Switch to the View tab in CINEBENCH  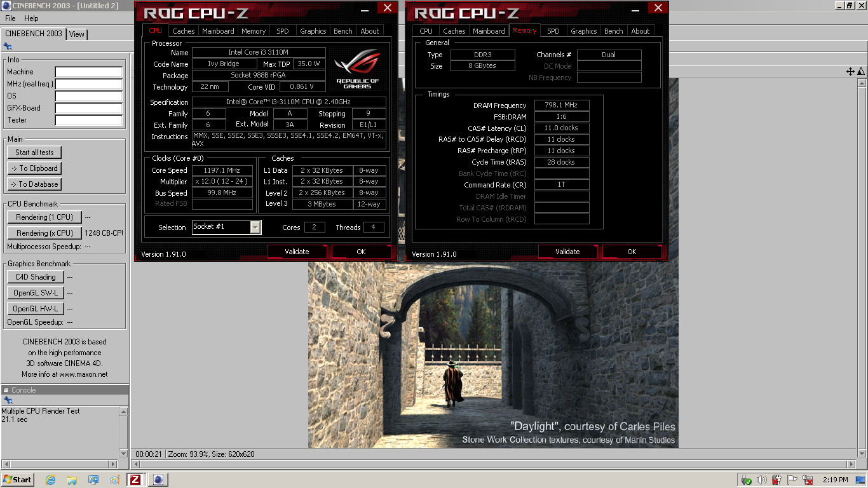click(x=77, y=34)
